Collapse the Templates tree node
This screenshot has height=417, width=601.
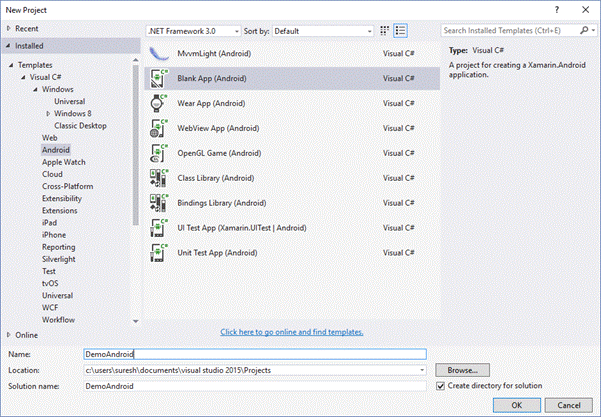(x=11, y=65)
